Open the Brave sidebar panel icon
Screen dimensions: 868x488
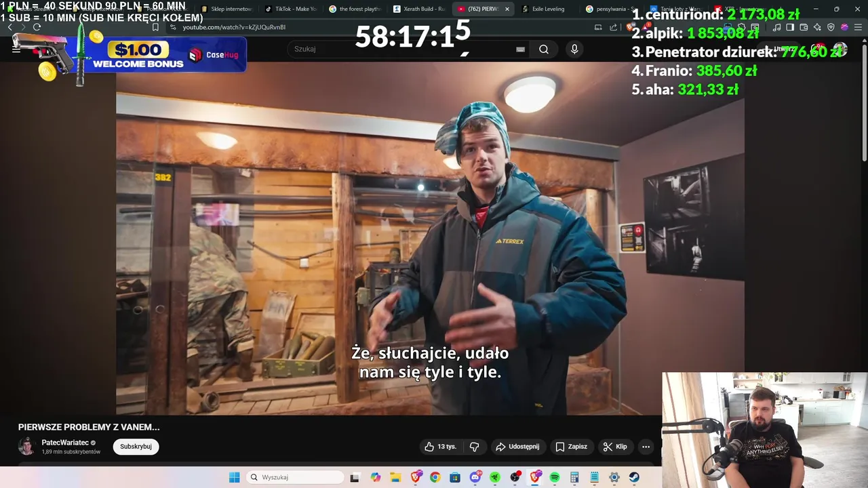tap(790, 27)
